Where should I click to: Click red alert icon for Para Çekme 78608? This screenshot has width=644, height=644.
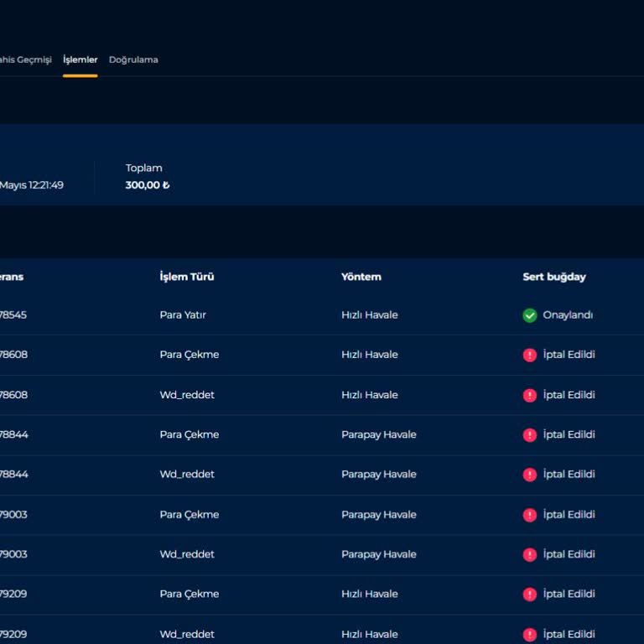(x=529, y=355)
